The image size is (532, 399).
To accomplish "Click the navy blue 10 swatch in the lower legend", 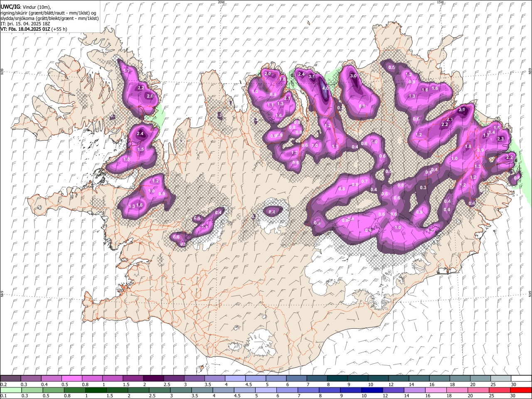I will (x=372, y=390).
